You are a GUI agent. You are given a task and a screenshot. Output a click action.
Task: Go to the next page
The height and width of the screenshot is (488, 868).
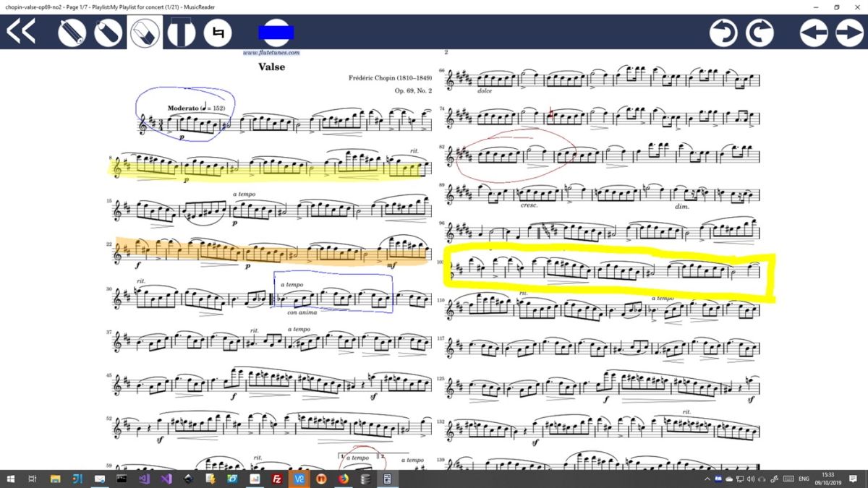[850, 33]
